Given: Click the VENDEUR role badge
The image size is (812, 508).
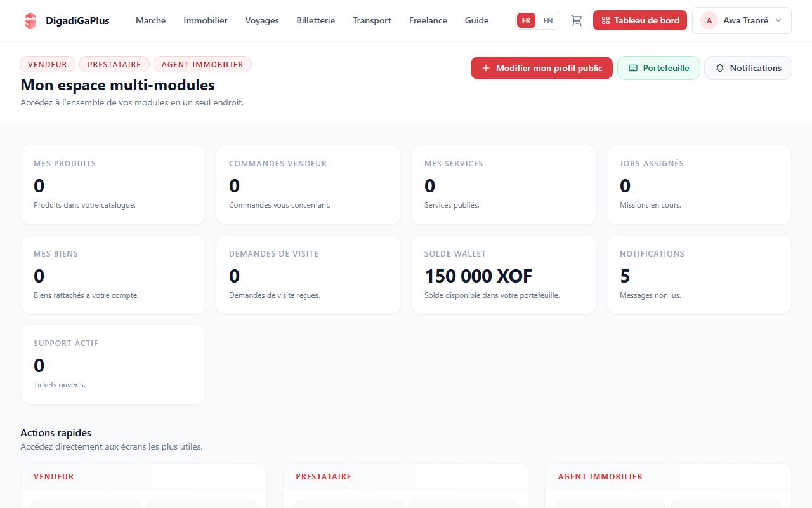Looking at the screenshot, I should click(48, 64).
